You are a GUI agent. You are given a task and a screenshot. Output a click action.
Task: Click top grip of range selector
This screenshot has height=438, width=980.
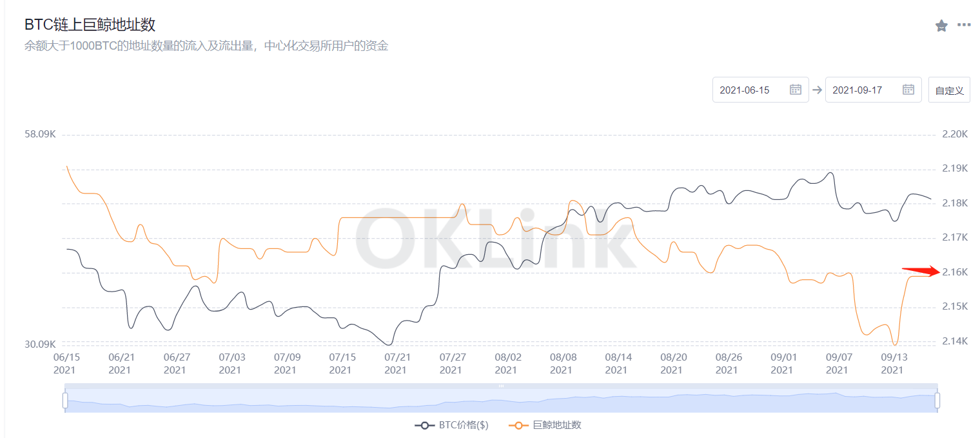[x=501, y=386]
